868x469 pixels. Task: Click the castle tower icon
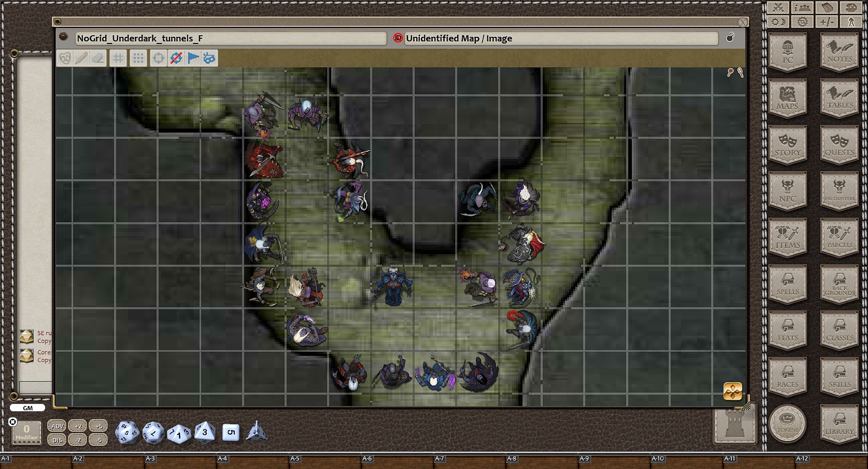[x=735, y=426]
